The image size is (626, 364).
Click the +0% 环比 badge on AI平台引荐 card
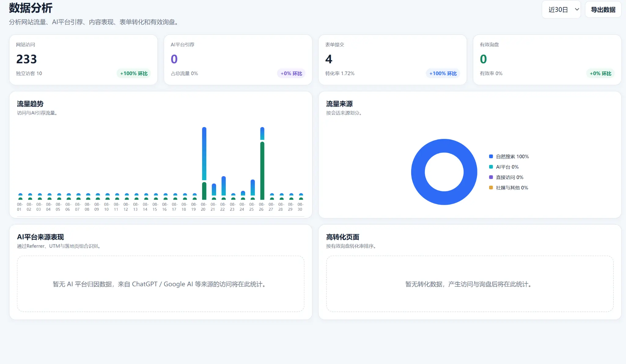point(291,73)
